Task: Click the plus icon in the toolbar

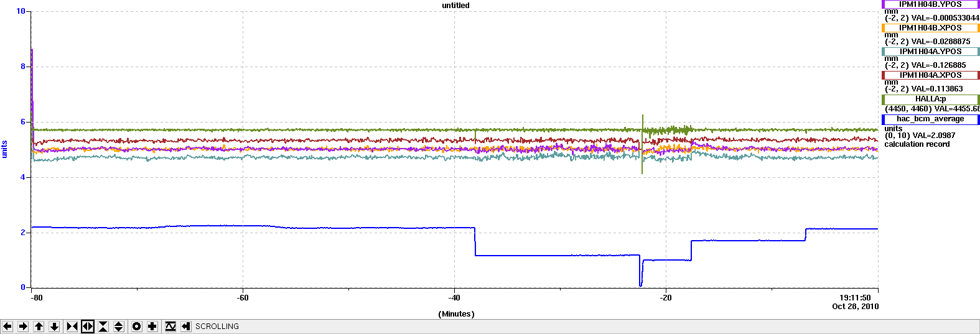Action: 152,327
